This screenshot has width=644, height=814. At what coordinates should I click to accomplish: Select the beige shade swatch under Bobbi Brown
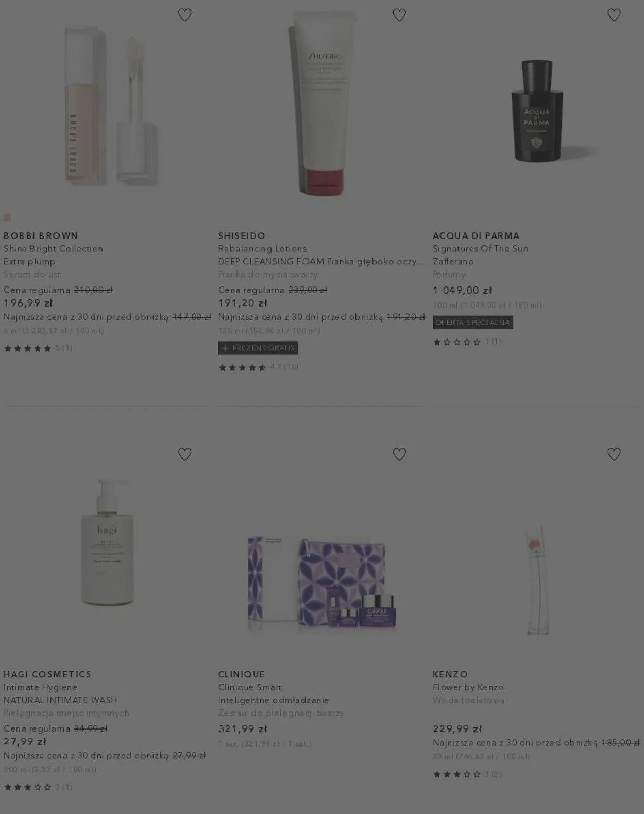(x=7, y=217)
